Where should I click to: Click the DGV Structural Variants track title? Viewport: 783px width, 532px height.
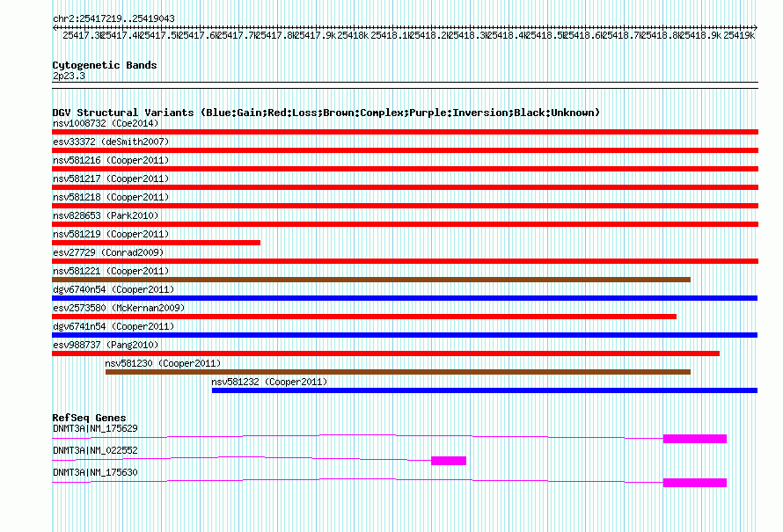pos(326,113)
